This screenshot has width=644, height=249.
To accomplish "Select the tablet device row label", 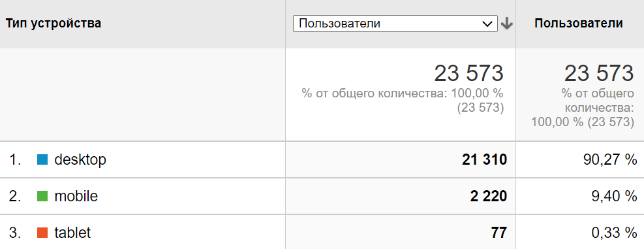I will point(72,233).
